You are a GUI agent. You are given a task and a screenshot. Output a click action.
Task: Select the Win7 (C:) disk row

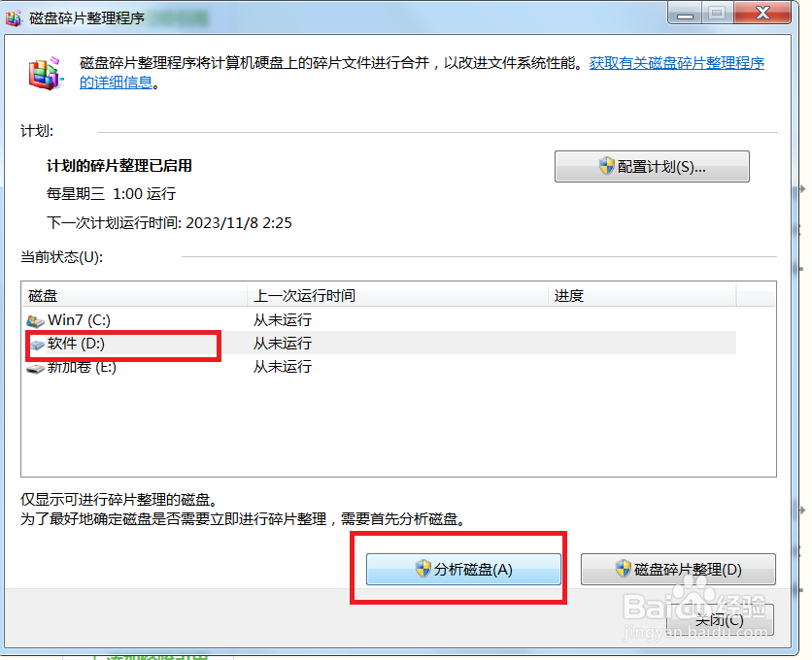(x=381, y=320)
